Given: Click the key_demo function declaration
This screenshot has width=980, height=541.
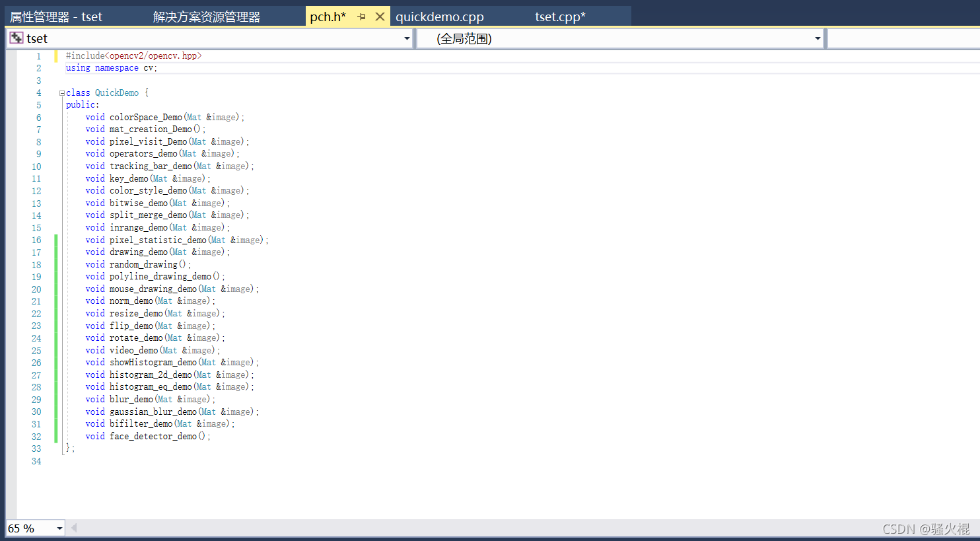Looking at the screenshot, I should click(x=148, y=178).
